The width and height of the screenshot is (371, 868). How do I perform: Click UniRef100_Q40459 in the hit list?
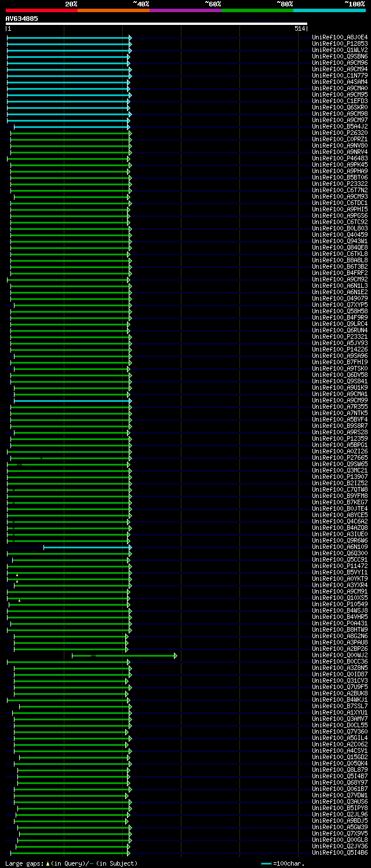tap(340, 235)
